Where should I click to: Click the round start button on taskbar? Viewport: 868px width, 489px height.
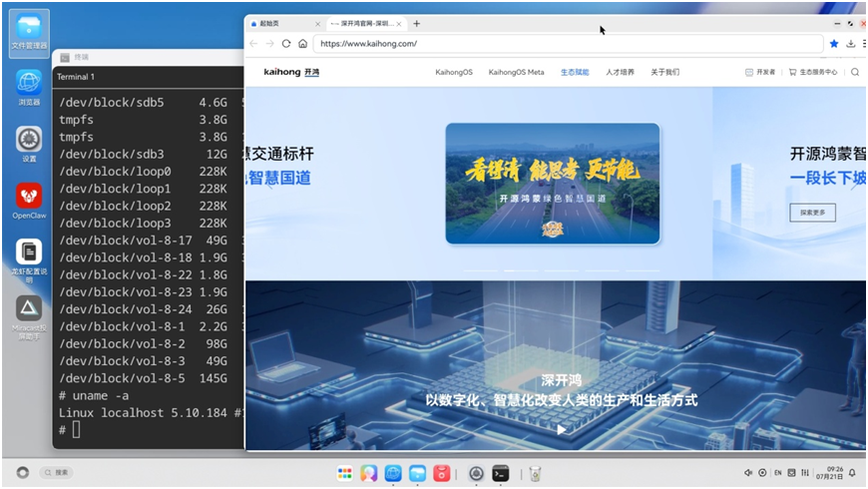click(22, 472)
